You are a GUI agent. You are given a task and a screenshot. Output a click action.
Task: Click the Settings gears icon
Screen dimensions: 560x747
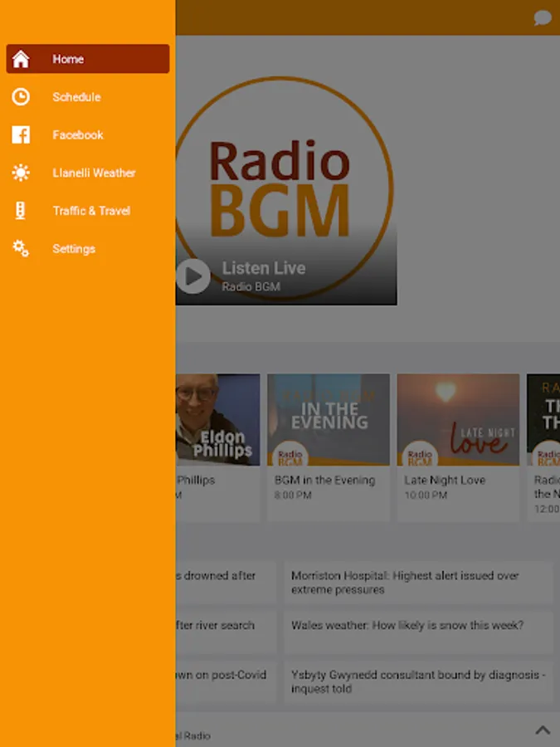21,248
